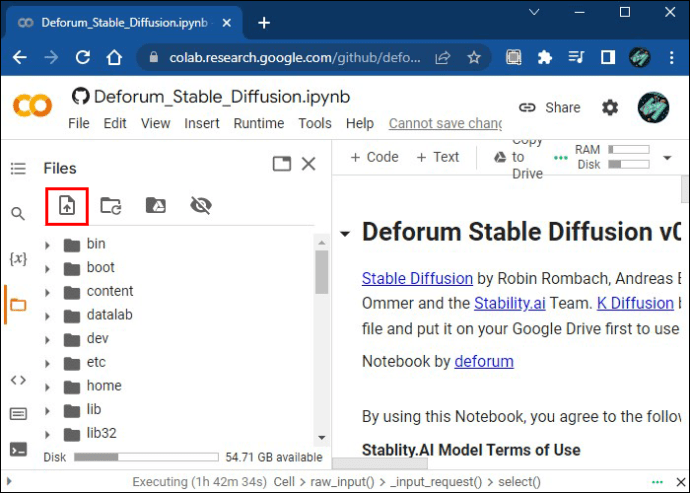Open a new browser tab

264,23
